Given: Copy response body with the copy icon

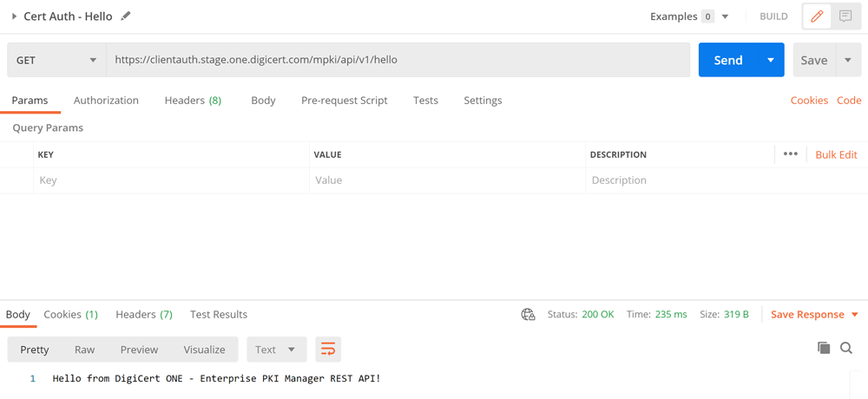Looking at the screenshot, I should click(x=824, y=349).
